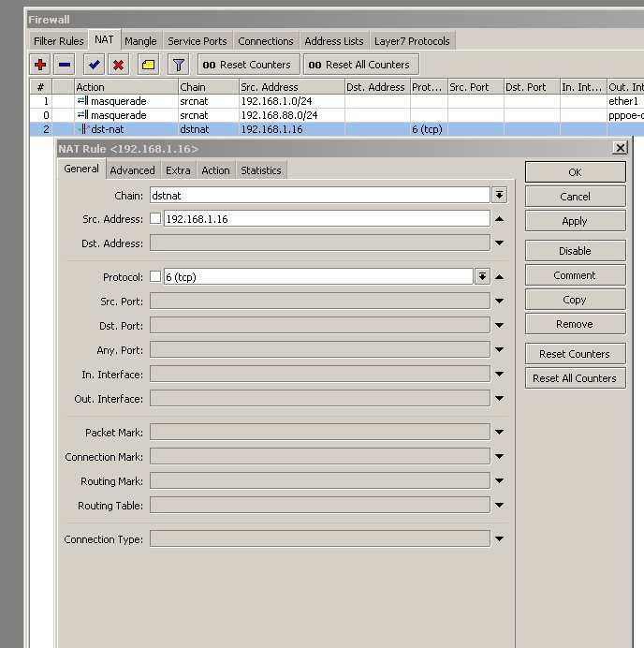
Task: Toggle the Protocol invert checkbox
Action: tap(155, 276)
